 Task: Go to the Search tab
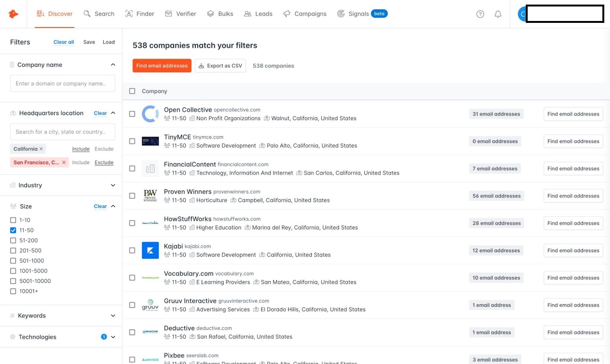tap(99, 14)
